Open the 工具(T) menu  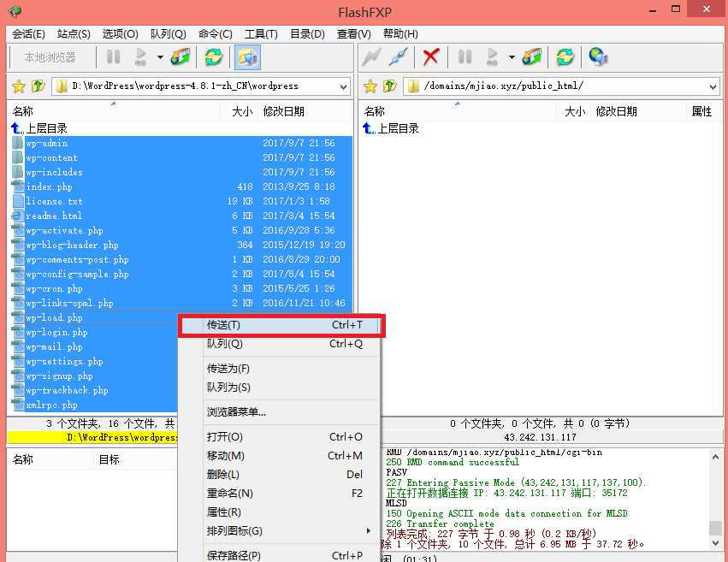pyautogui.click(x=261, y=34)
